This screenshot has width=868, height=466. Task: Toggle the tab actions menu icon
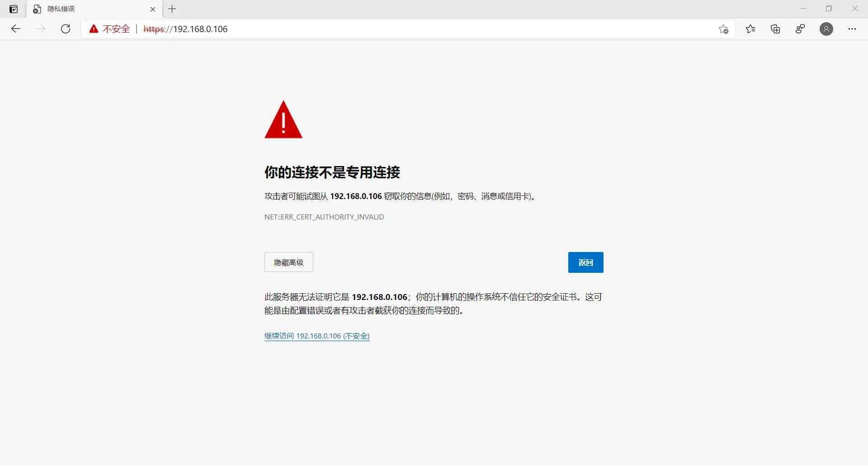(13, 9)
